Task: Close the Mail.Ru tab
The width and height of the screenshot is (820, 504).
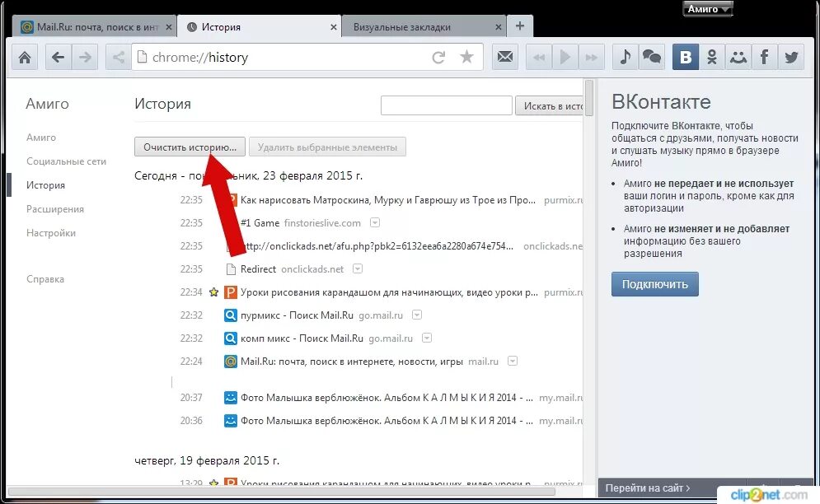Action: [x=168, y=27]
